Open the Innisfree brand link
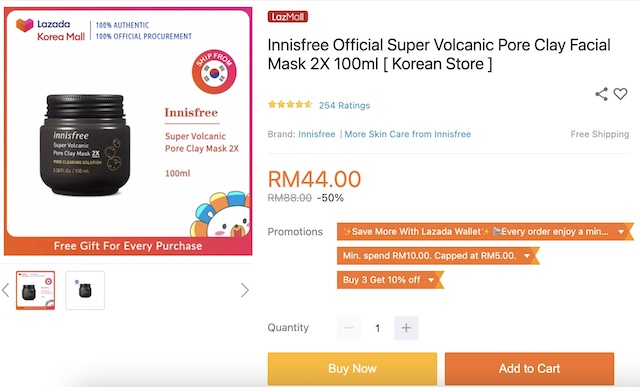640x387 pixels. tap(317, 134)
